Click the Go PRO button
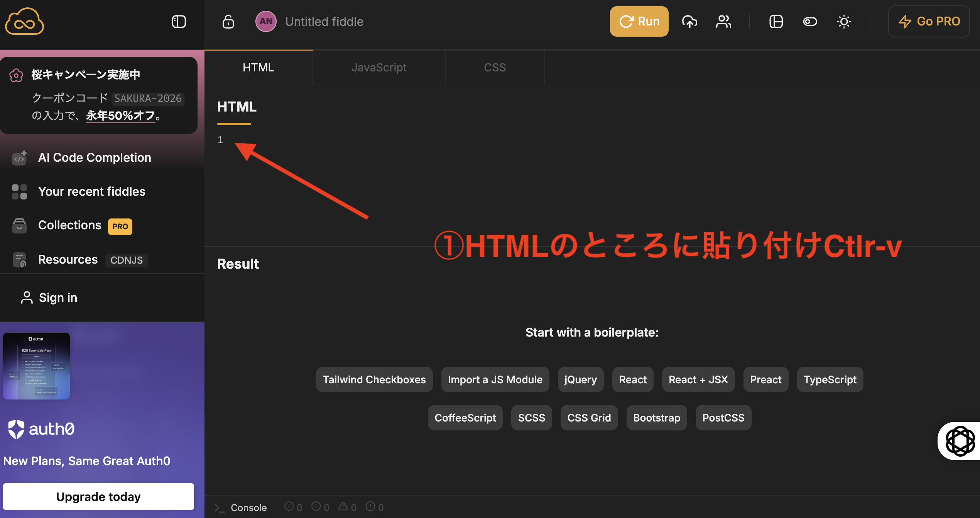 pos(929,22)
